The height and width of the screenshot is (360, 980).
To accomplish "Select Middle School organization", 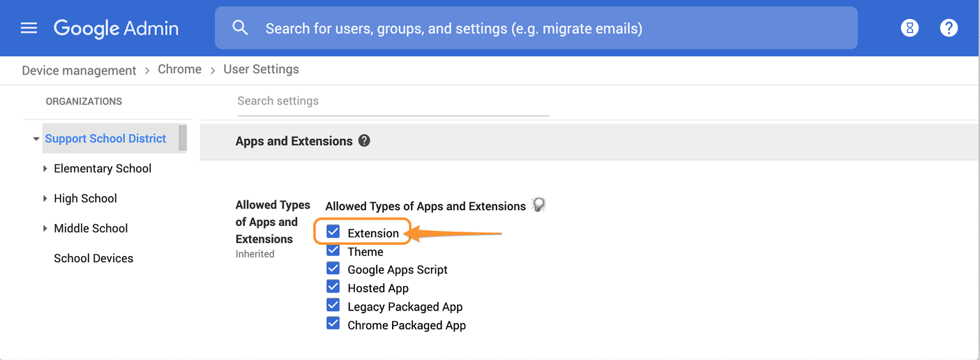I will click(91, 228).
